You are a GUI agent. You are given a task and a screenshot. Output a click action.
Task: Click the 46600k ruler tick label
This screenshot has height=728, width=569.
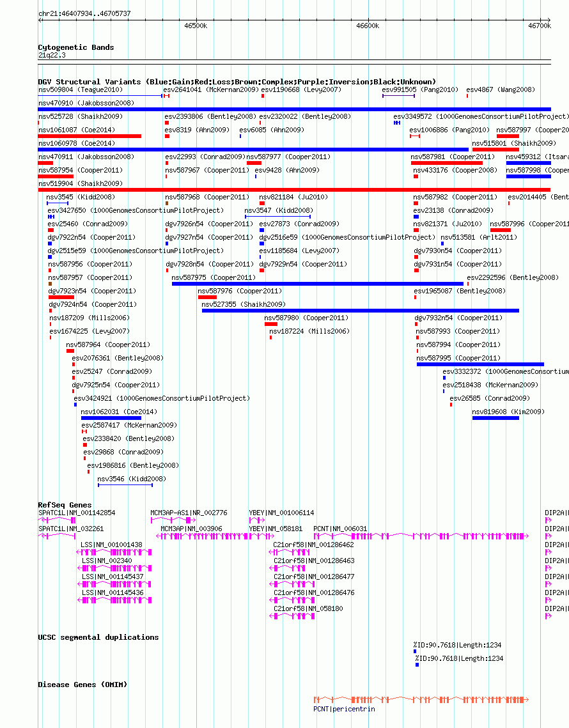[368, 26]
